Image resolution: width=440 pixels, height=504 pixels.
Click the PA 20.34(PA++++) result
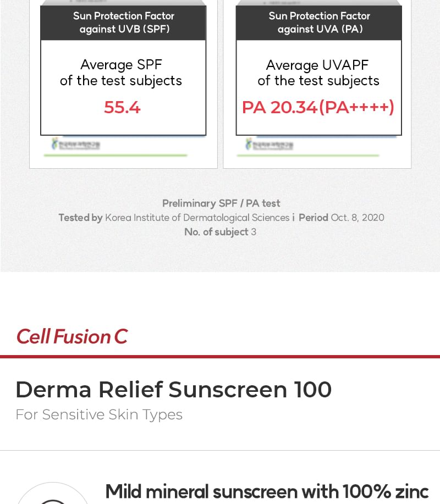(x=318, y=107)
